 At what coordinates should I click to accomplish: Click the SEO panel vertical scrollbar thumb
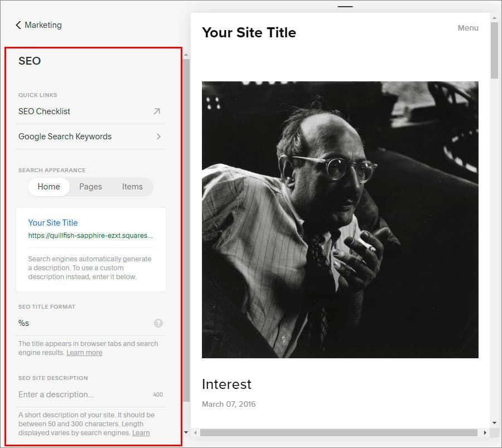(x=186, y=230)
